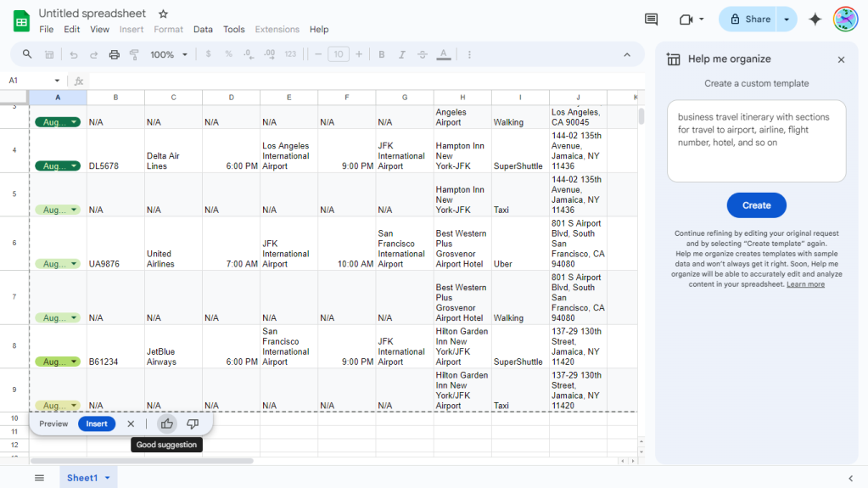868x488 pixels.
Task: Open date chip dropdown in row 6
Action: 74,264
